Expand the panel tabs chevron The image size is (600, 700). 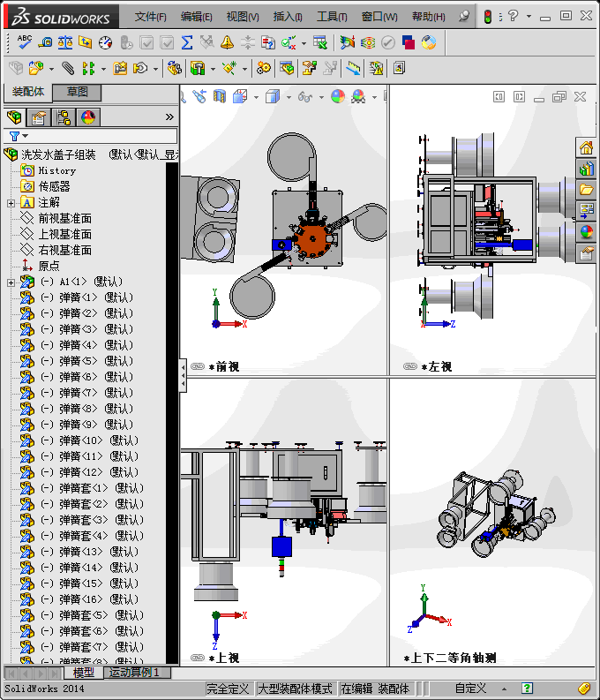[x=169, y=117]
